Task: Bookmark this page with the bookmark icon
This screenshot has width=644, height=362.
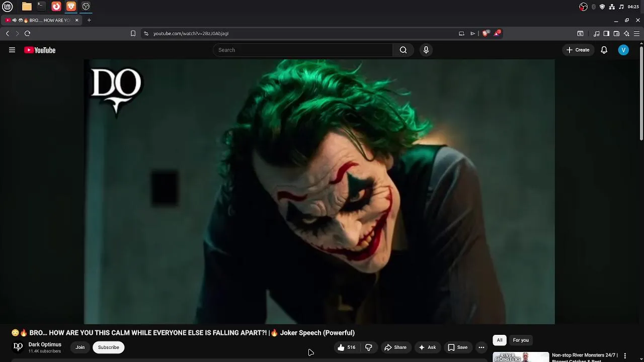Action: pos(133,34)
